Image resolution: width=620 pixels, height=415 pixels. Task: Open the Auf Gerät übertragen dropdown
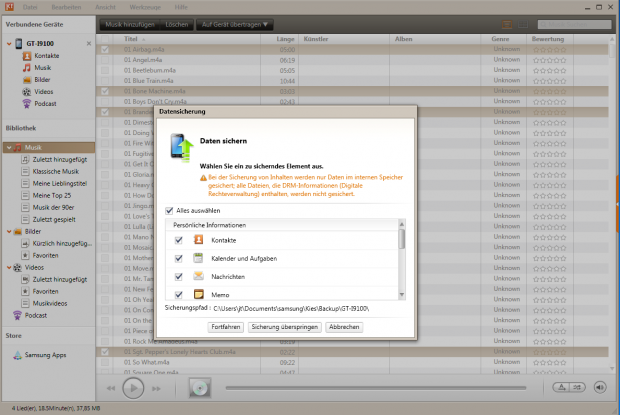coord(236,23)
